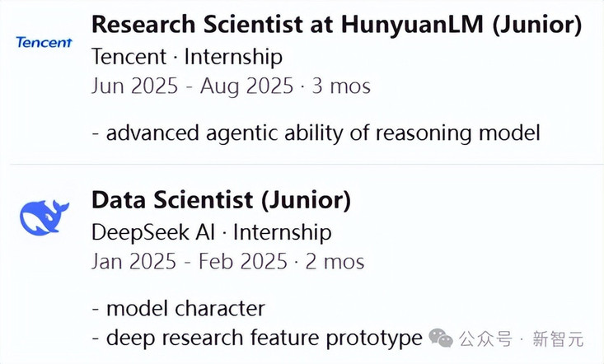Click the 'Tencent' company name beside Internship
This screenshot has width=604, height=364.
(129, 57)
